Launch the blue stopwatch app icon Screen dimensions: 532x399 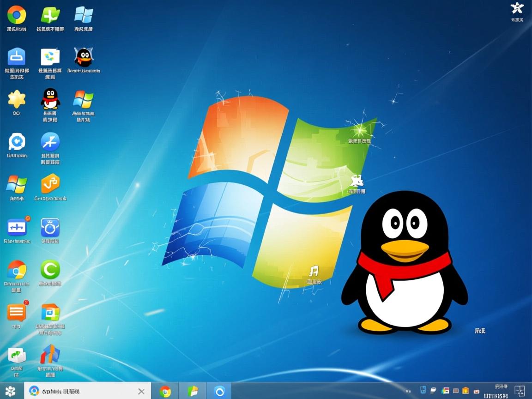tap(50, 227)
